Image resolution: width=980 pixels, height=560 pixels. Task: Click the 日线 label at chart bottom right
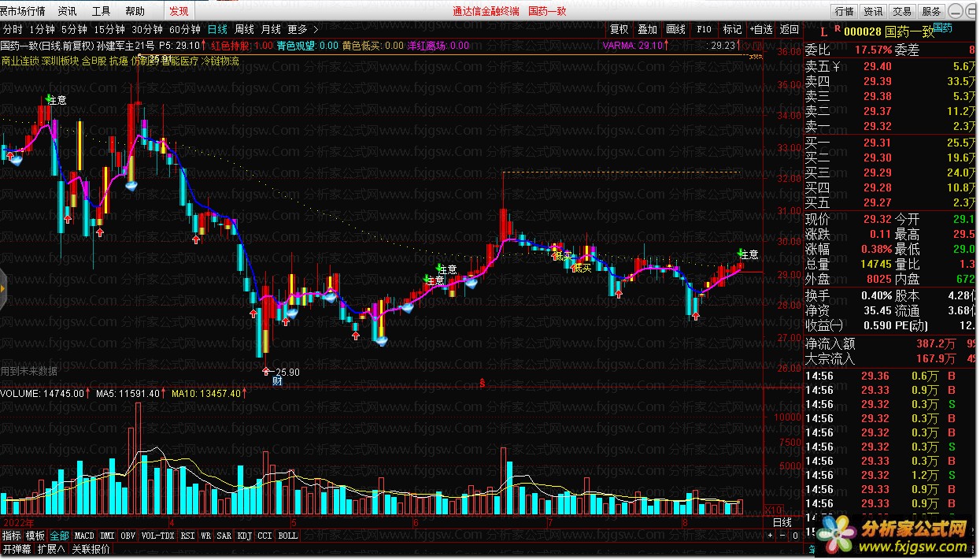click(782, 522)
